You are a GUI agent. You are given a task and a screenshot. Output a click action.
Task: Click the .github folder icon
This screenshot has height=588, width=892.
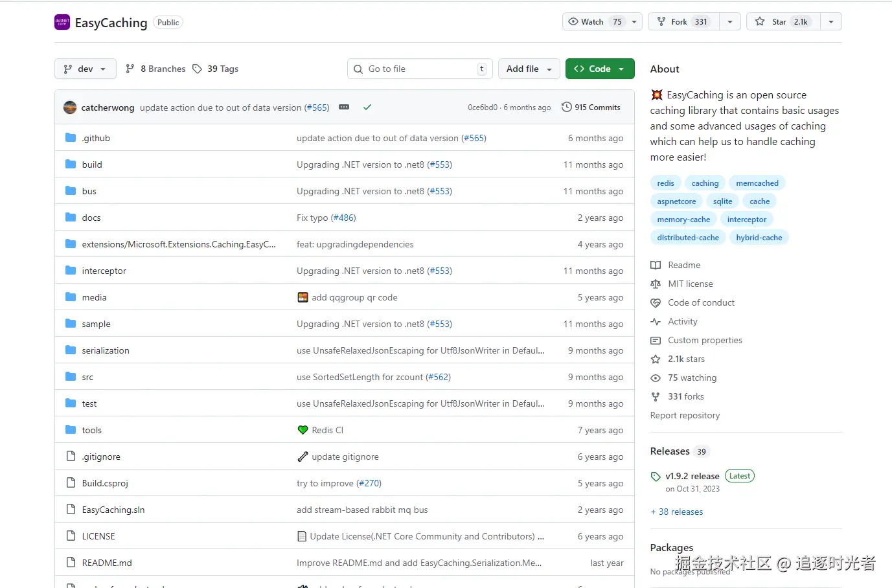click(x=71, y=138)
